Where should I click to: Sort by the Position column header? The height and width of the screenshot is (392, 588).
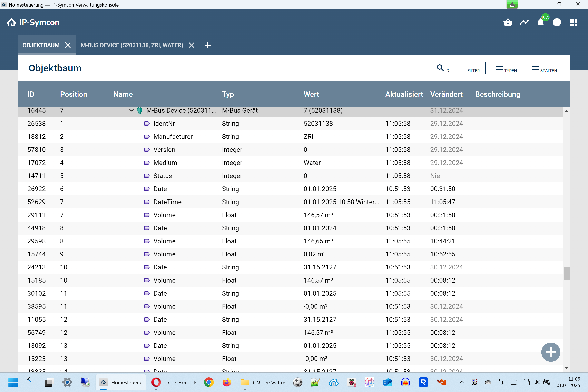[x=73, y=94]
